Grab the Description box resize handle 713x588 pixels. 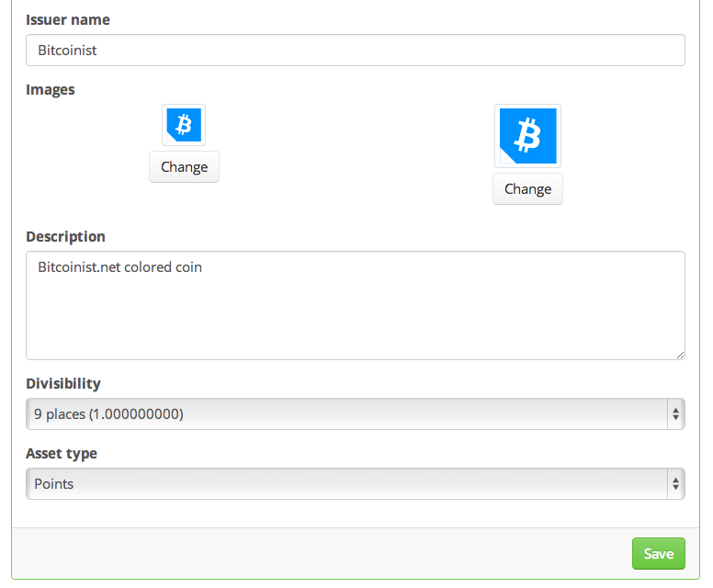(x=679, y=353)
